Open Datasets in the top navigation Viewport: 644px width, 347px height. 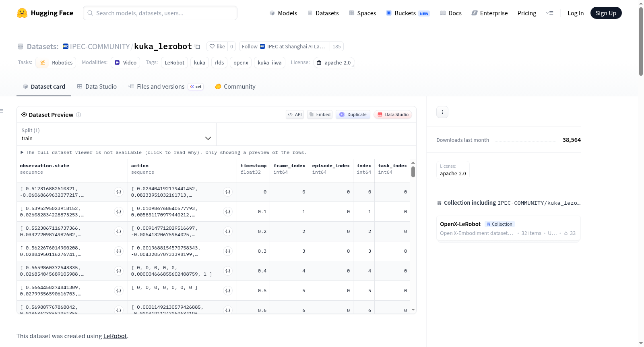[323, 13]
